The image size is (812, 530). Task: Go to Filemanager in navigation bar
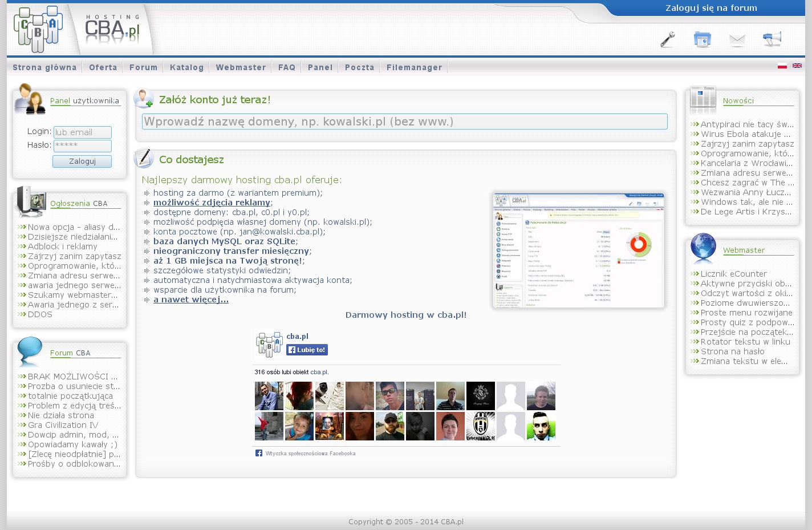pos(414,67)
